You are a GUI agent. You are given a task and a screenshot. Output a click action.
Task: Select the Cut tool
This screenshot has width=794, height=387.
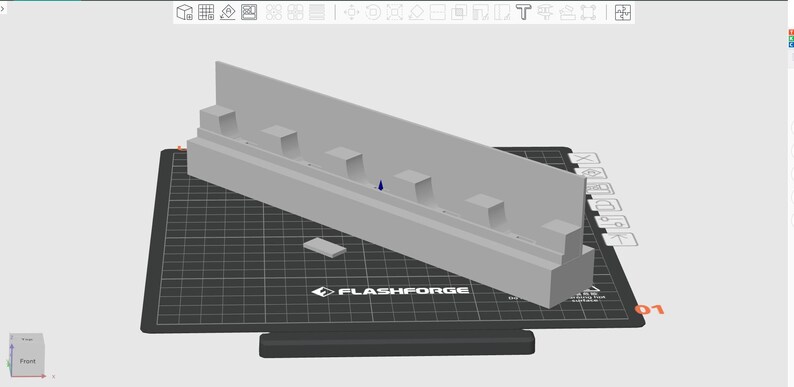click(x=438, y=12)
